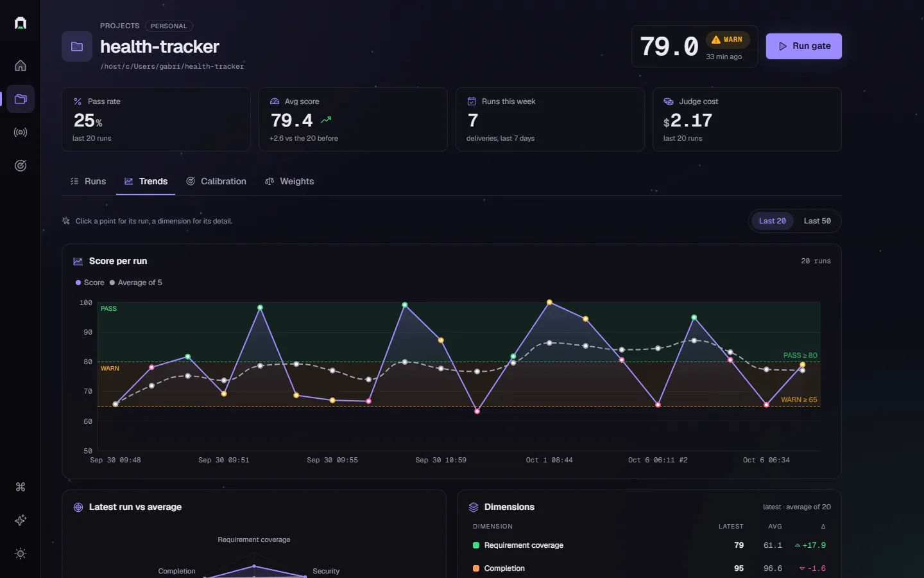
Task: Click the PROJECTS breadcrumb link
Action: [120, 26]
